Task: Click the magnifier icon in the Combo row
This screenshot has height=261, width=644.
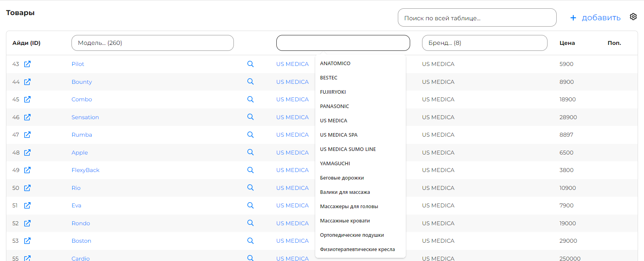Action: coord(251,99)
